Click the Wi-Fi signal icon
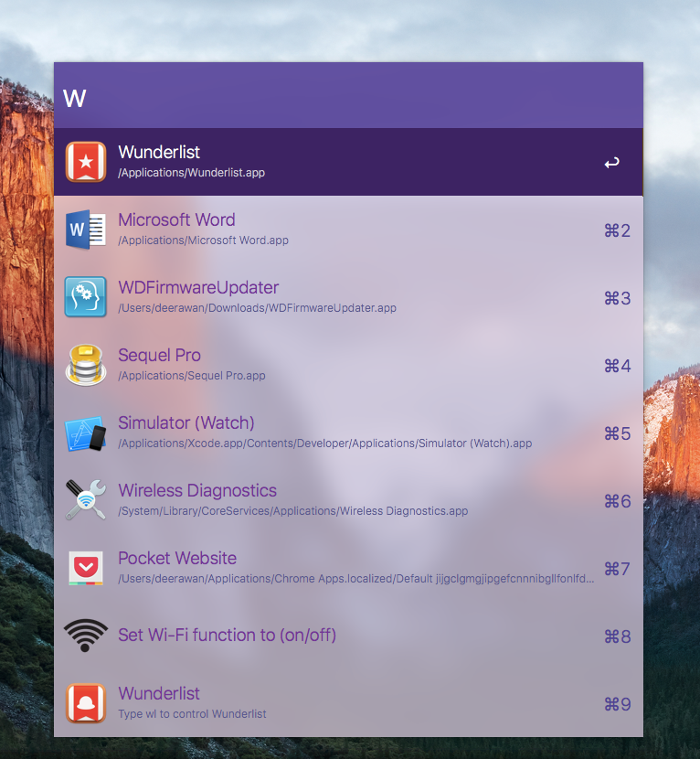The height and width of the screenshot is (759, 700). tap(86, 635)
